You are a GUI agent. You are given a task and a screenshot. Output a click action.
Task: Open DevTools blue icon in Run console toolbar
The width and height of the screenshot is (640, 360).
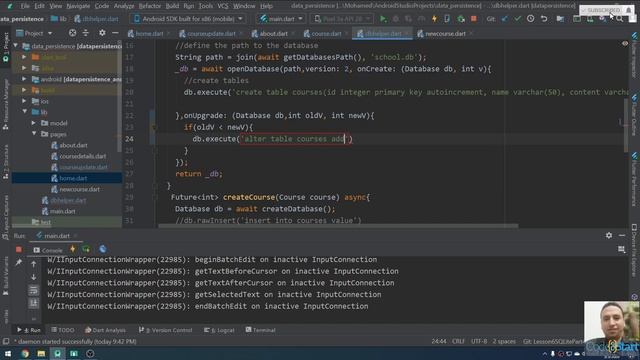click(x=102, y=249)
